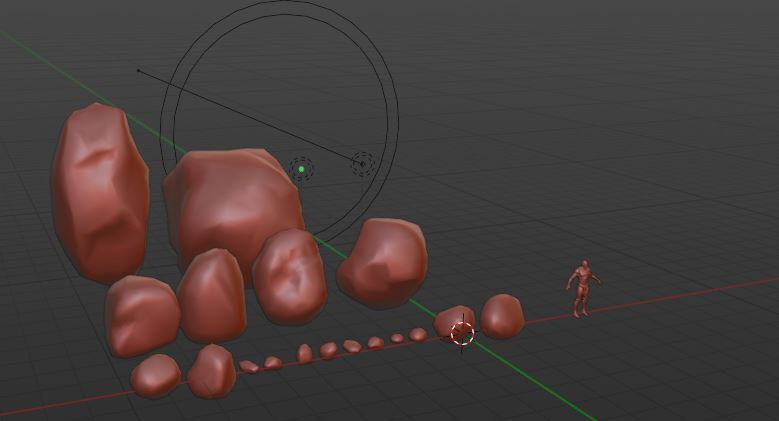The height and width of the screenshot is (421, 779).
Task: Select the tallest rock on the far left
Action: pyautogui.click(x=100, y=192)
